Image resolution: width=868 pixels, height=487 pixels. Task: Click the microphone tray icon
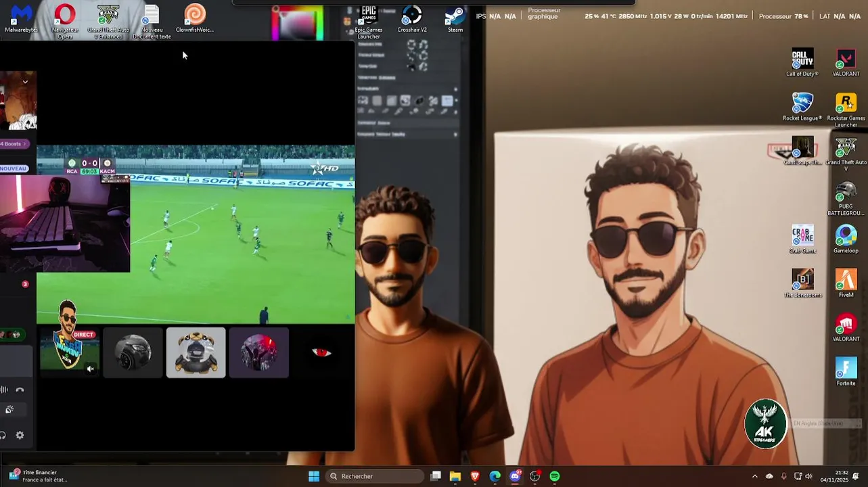(x=783, y=476)
